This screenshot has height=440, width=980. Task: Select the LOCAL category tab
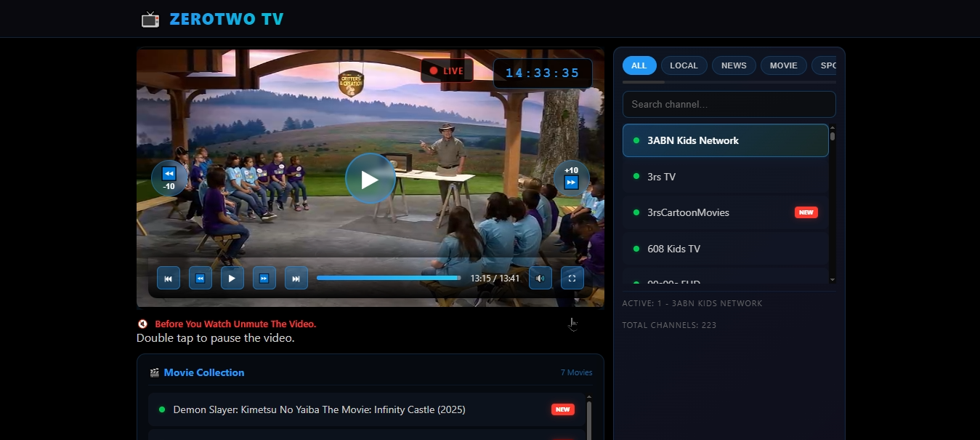pos(684,65)
